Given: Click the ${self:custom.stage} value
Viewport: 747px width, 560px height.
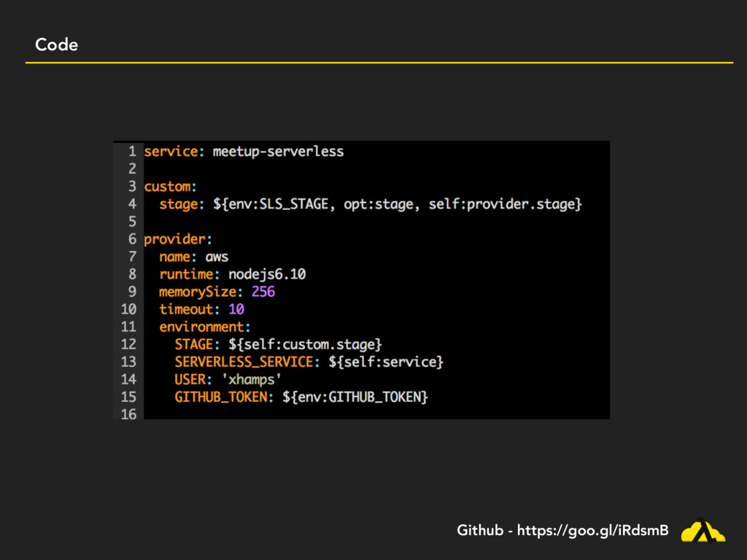Looking at the screenshot, I should (x=305, y=344).
